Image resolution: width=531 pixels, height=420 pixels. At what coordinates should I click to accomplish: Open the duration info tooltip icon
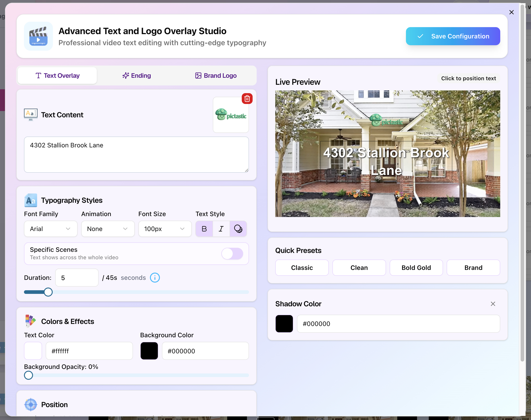[x=155, y=278]
